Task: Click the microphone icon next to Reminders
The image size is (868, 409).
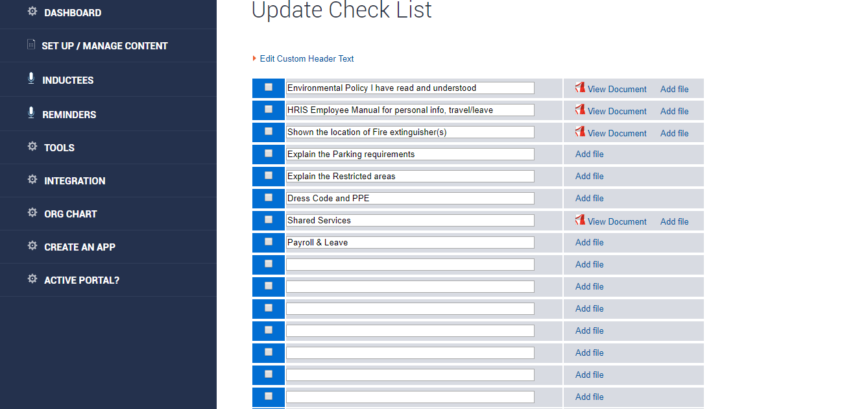Action: 31,113
